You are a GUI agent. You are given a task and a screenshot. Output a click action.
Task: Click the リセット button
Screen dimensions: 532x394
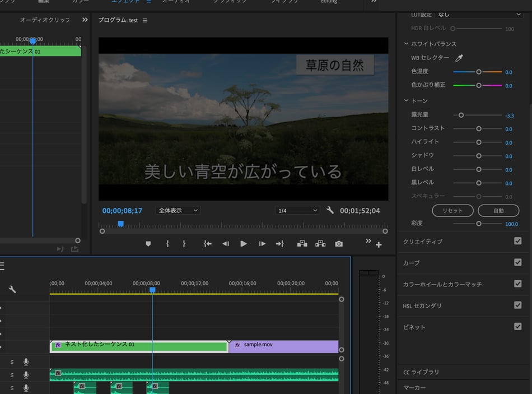452,211
